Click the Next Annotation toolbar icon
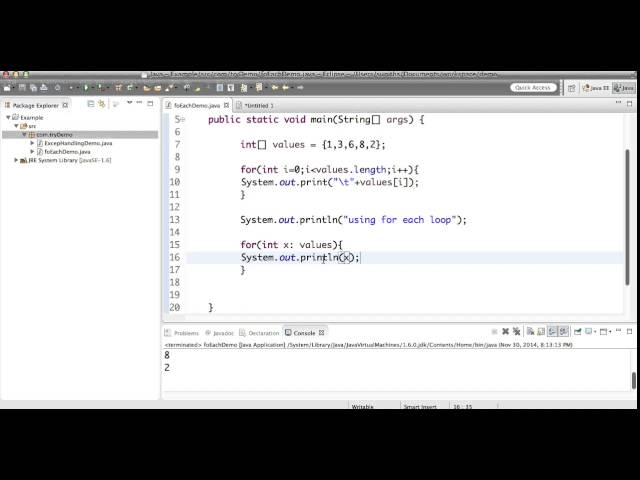 (x=244, y=88)
